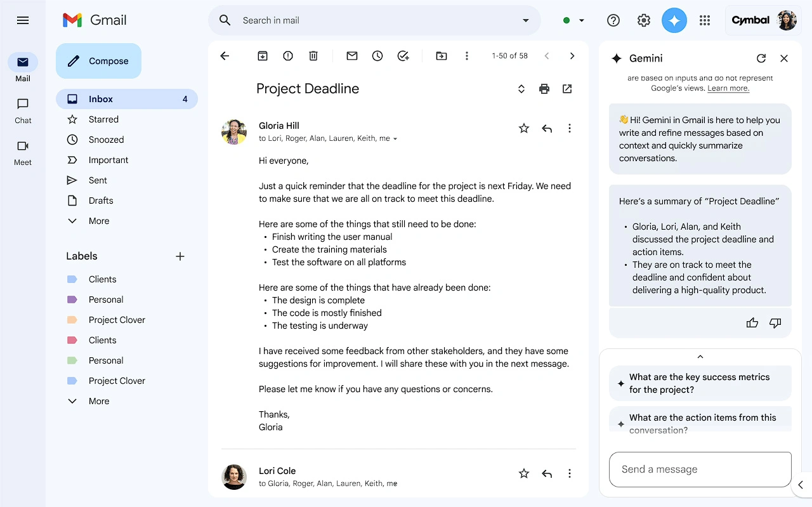The width and height of the screenshot is (812, 507).
Task: Click Gloria Hill's profile photo
Action: (x=234, y=132)
